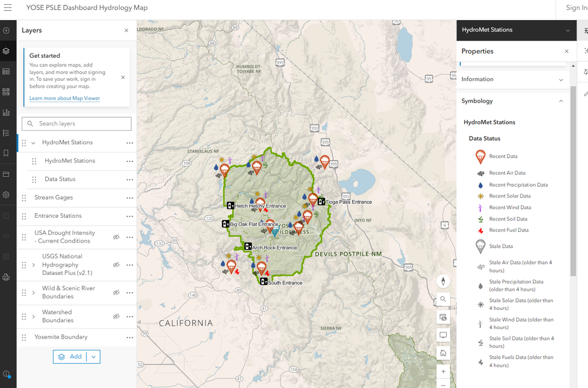Expand Wild & Scenic River Boundaries group
This screenshot has height=388, width=588.
tap(34, 293)
